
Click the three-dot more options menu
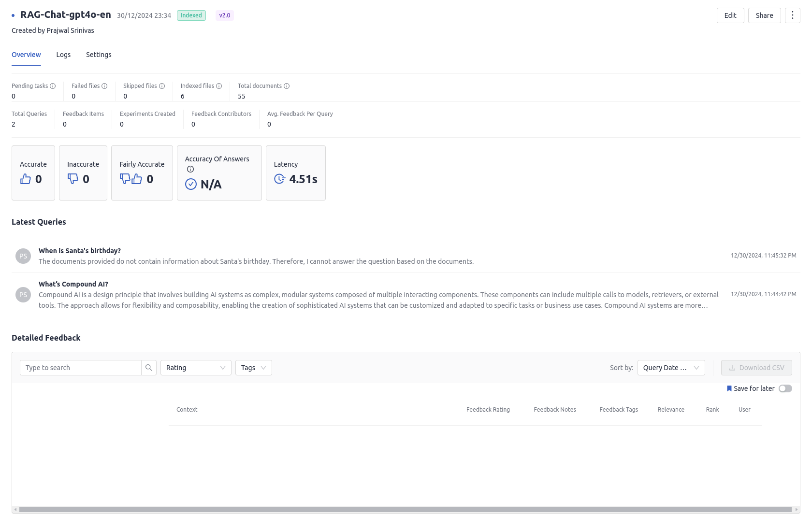click(792, 15)
